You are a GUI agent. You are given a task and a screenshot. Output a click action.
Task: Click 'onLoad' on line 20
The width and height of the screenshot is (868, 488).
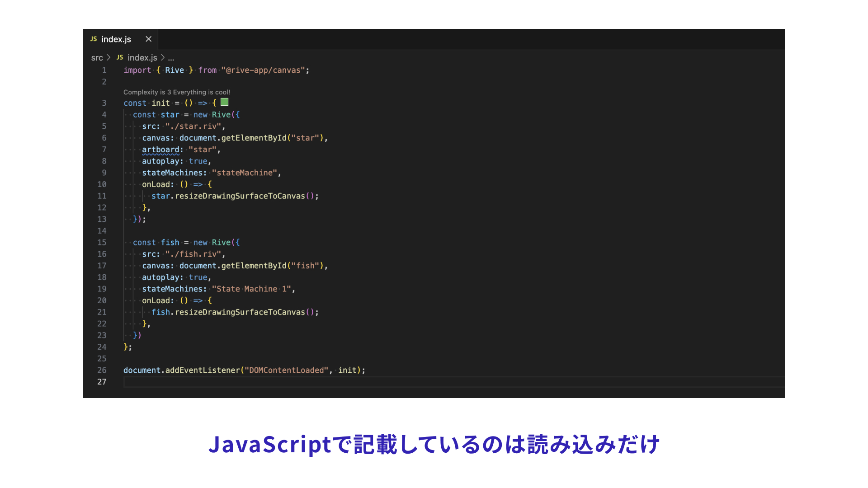156,300
